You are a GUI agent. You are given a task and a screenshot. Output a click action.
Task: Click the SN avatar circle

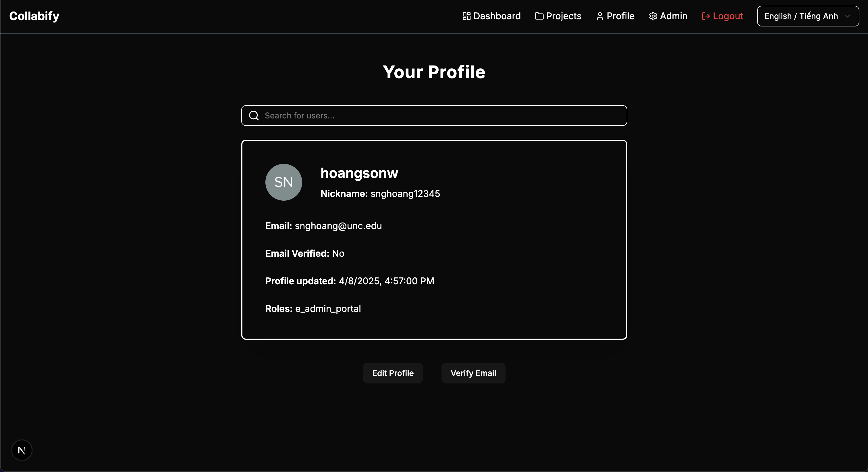click(284, 182)
